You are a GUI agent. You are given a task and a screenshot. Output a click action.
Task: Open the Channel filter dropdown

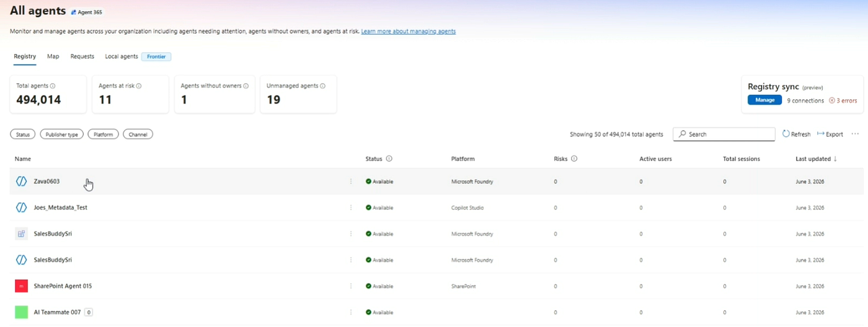(x=138, y=134)
